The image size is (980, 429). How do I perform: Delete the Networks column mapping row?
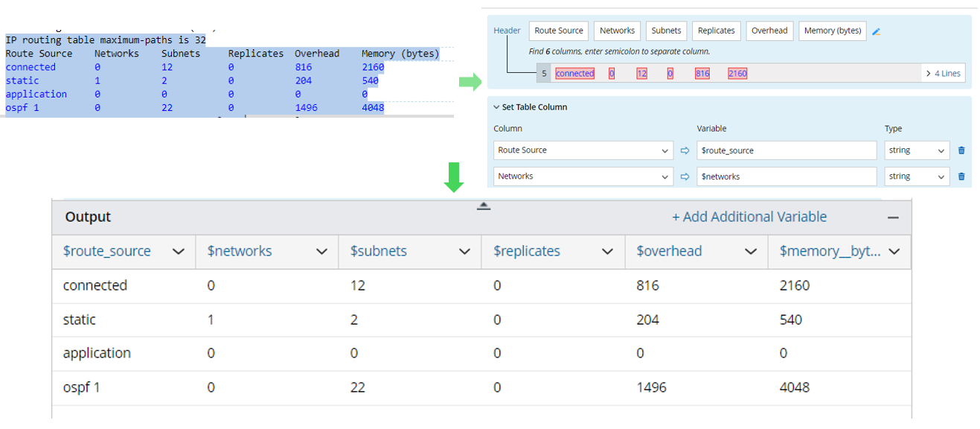tap(961, 177)
